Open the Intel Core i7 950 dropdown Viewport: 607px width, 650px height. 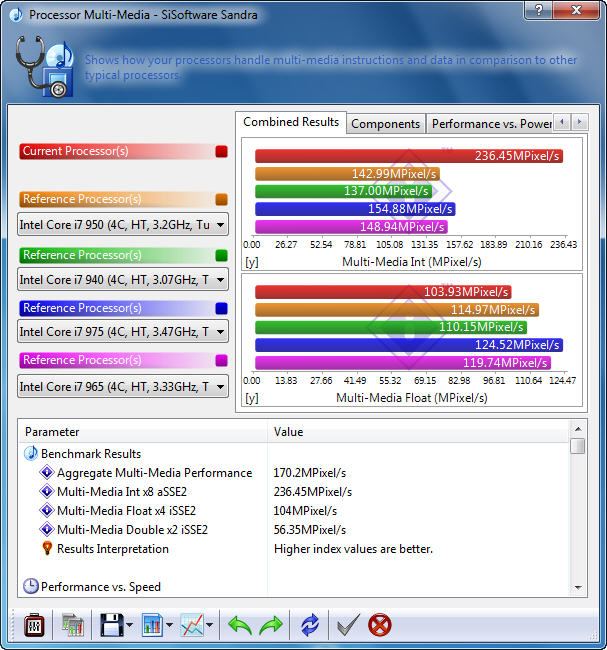123,225
